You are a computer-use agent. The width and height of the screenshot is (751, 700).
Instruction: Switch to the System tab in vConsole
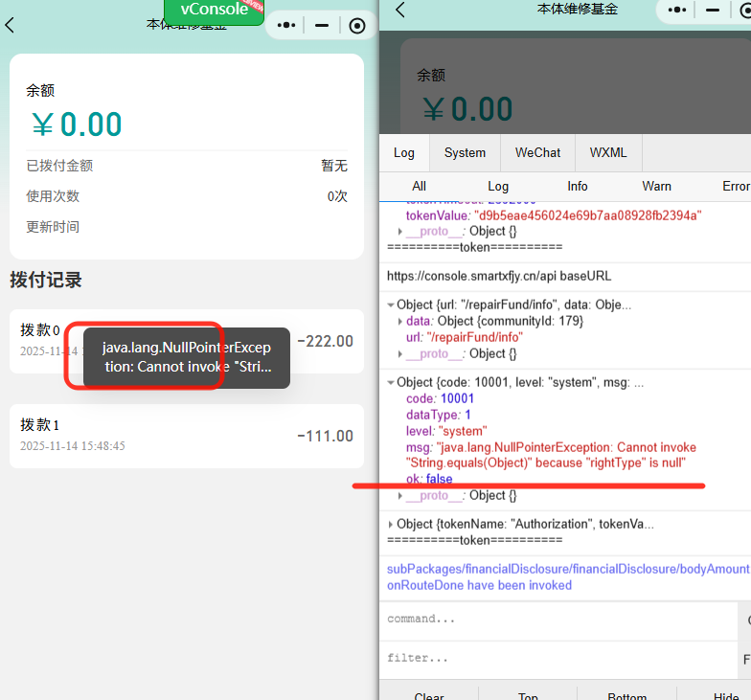tap(465, 153)
